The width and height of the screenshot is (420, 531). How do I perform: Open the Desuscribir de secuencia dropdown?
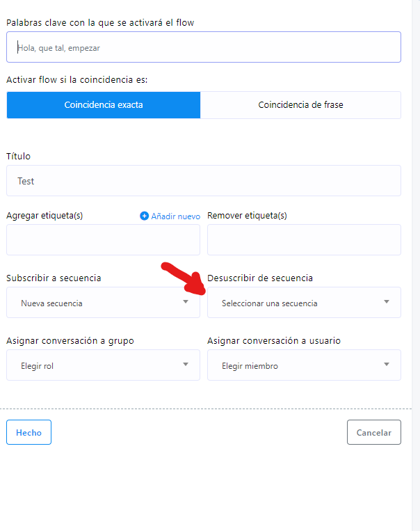tap(304, 303)
